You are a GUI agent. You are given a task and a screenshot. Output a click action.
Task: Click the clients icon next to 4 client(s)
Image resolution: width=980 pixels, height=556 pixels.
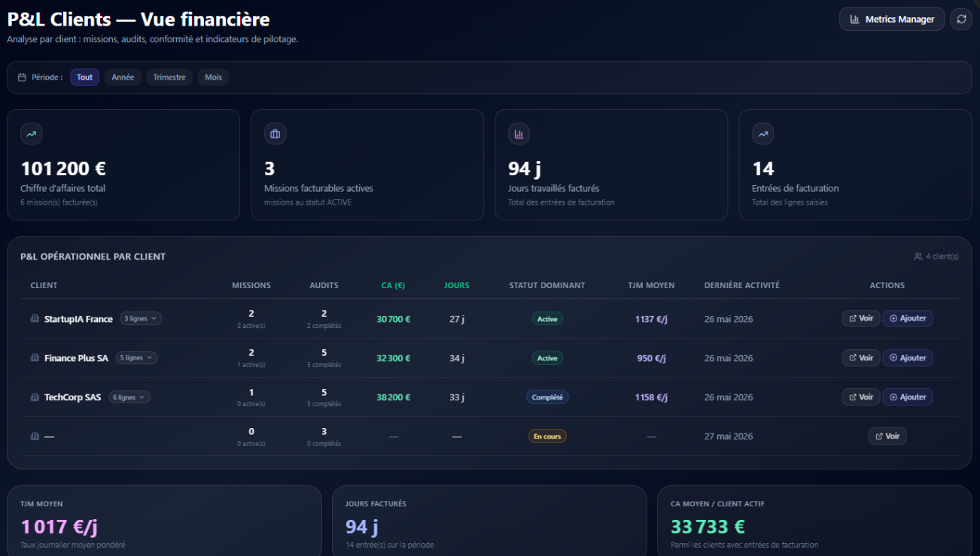pos(918,257)
